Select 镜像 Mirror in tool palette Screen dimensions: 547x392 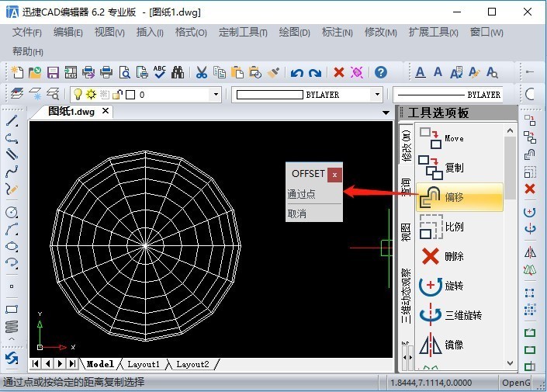coord(459,345)
